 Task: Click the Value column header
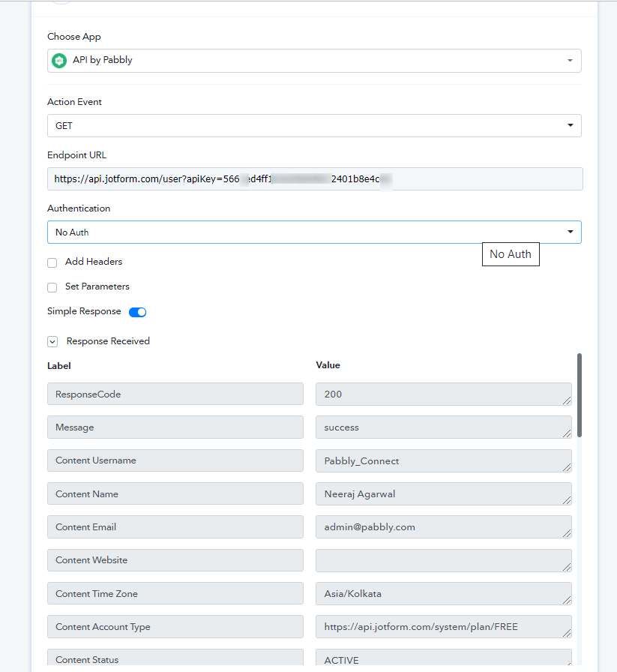tap(328, 365)
